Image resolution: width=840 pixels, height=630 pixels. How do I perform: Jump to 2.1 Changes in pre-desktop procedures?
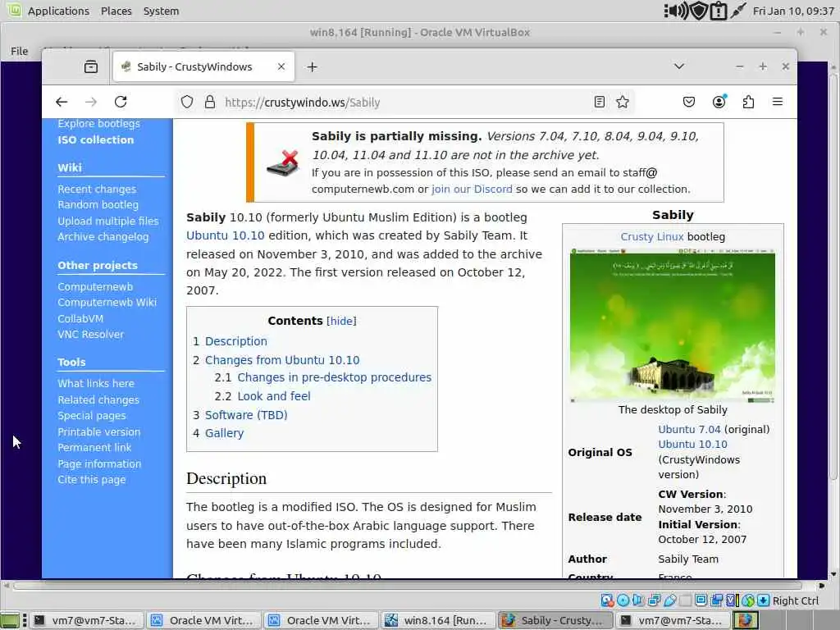[x=335, y=377]
